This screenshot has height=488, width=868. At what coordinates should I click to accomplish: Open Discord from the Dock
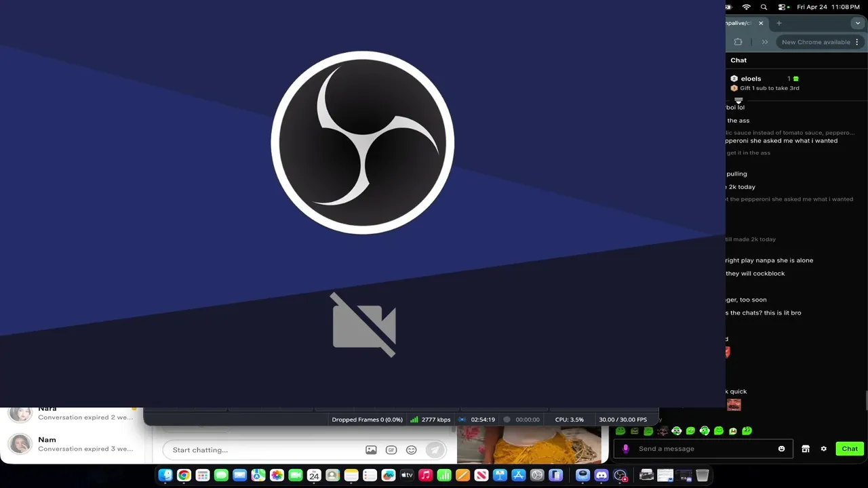pos(601,475)
